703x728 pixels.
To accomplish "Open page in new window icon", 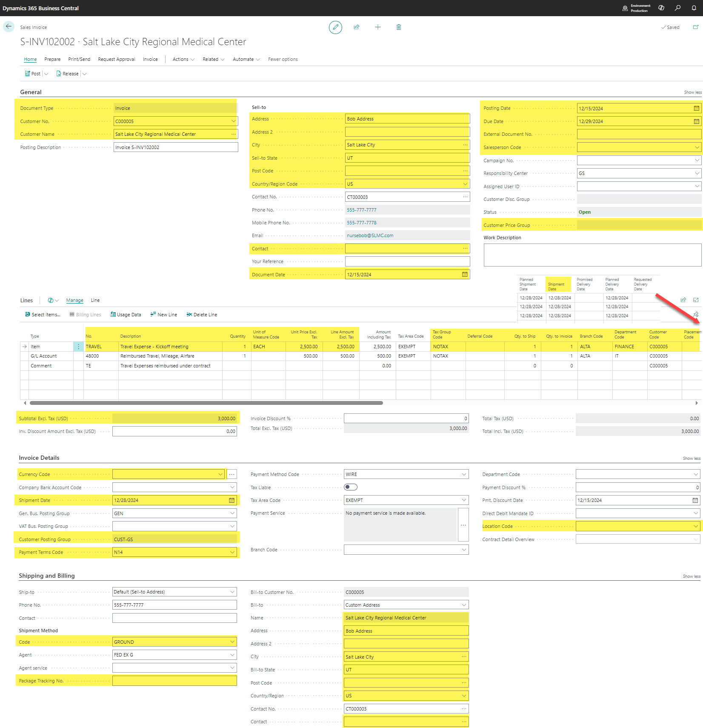I will [x=696, y=27].
